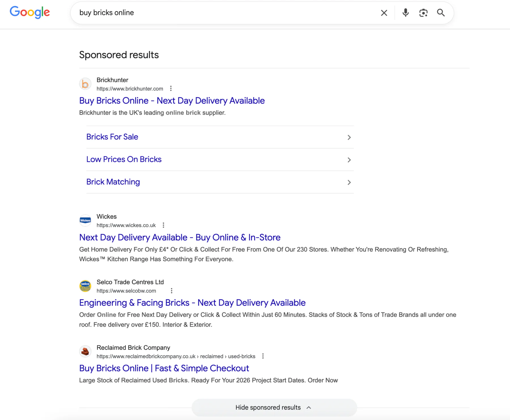Click the https://www.selcobw.com URL text
This screenshot has width=510, height=420.
tap(126, 291)
